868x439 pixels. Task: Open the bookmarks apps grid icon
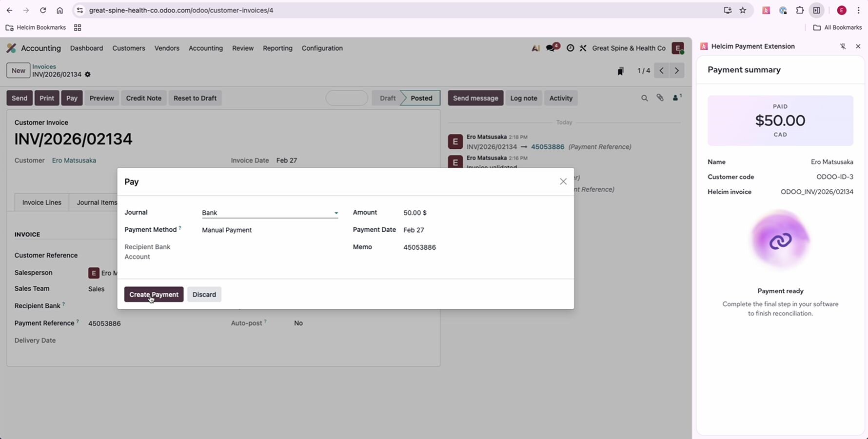point(78,28)
